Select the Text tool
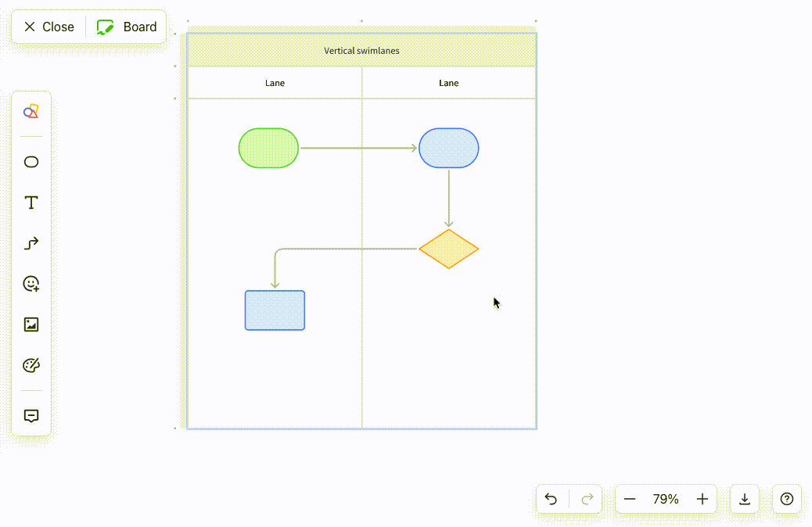The height and width of the screenshot is (527, 812). pyautogui.click(x=31, y=203)
